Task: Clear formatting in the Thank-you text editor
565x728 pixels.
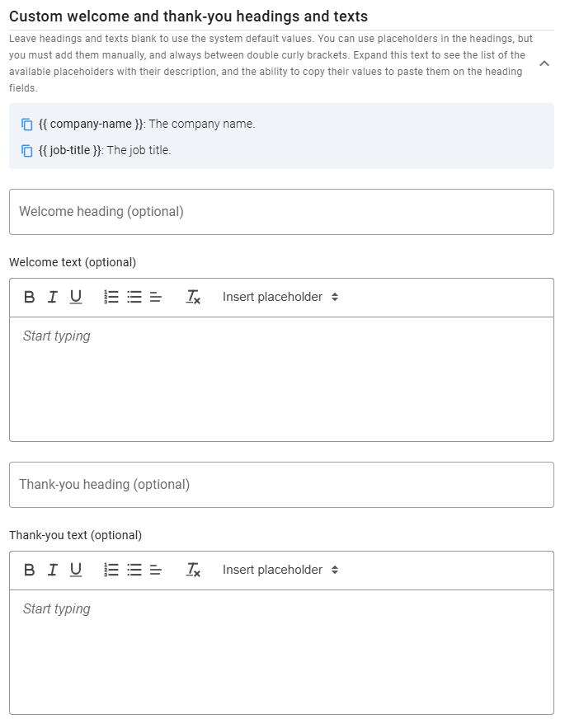Action: coord(193,570)
